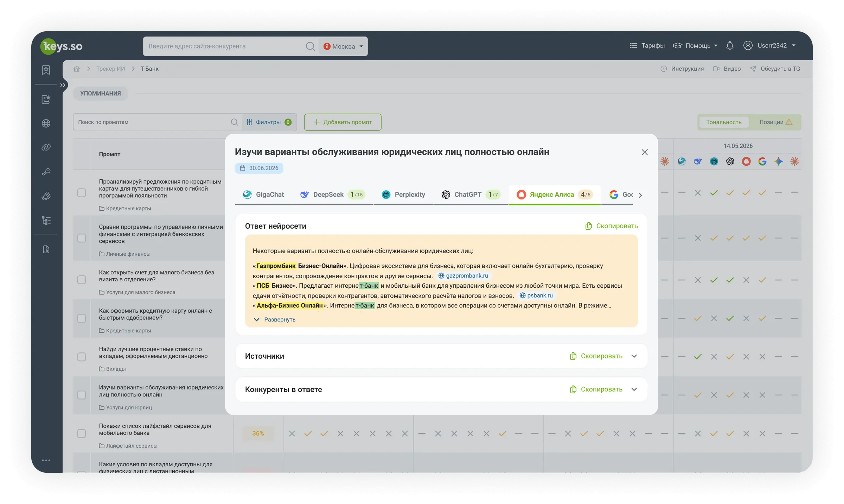Open the УПОМИНАНИЯ tab
The image size is (844, 504).
(100, 93)
